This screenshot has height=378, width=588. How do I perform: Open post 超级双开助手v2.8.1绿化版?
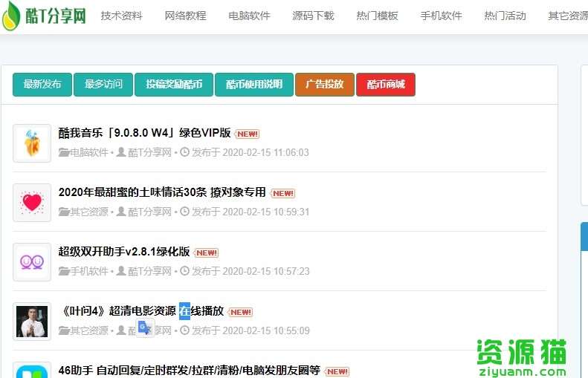[124, 251]
